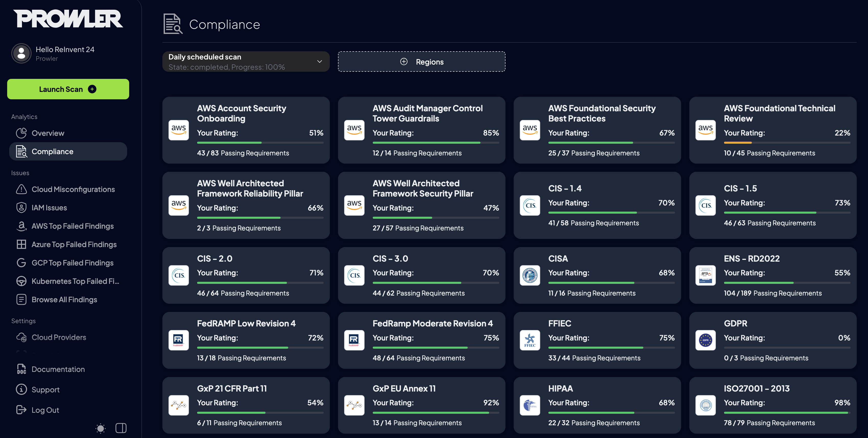
Task: Open the Overview menu item
Action: (68, 133)
